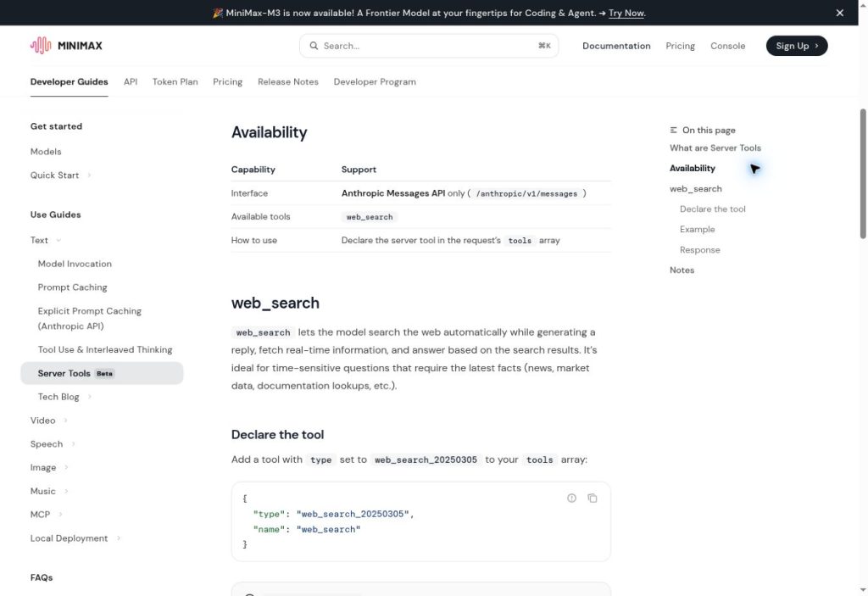Click the On this page list icon
868x596 pixels.
pos(673,131)
